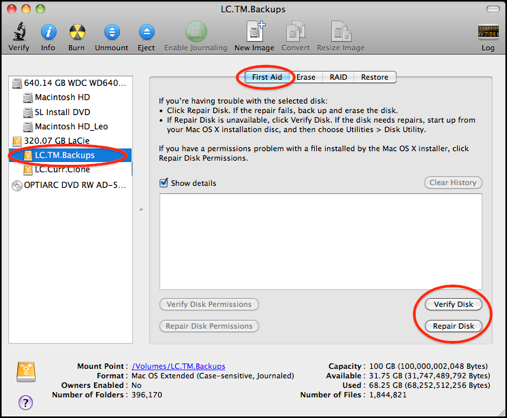Unmount the selected volume via toolbar

(112, 32)
